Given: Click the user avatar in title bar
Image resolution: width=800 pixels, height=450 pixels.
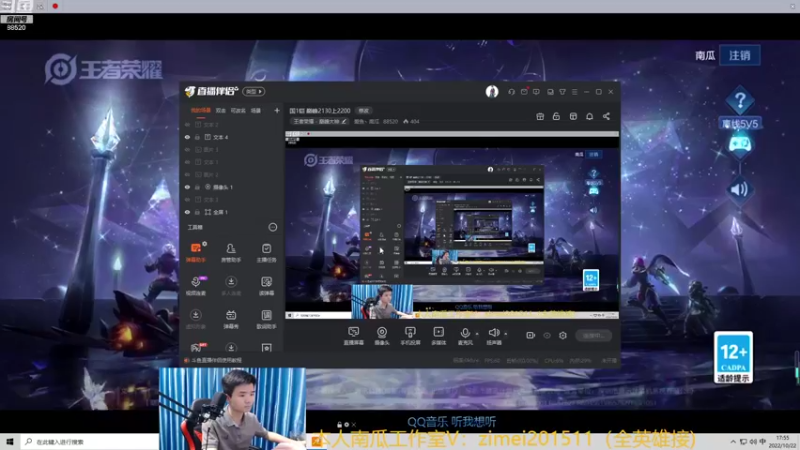Looking at the screenshot, I should pos(492,91).
